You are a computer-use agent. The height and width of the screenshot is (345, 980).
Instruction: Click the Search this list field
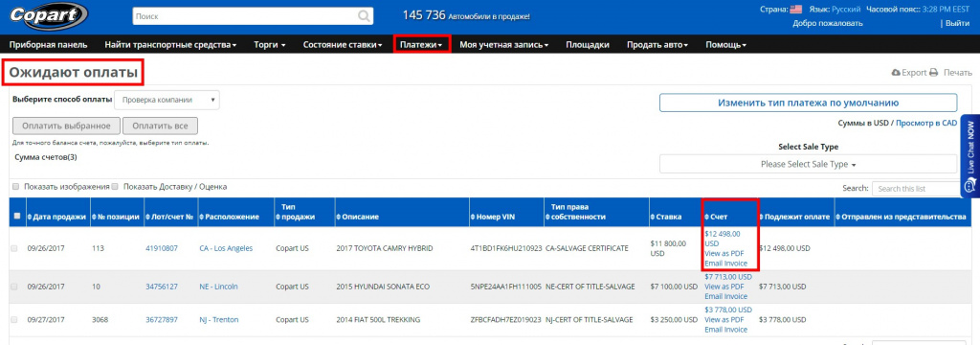[916, 189]
